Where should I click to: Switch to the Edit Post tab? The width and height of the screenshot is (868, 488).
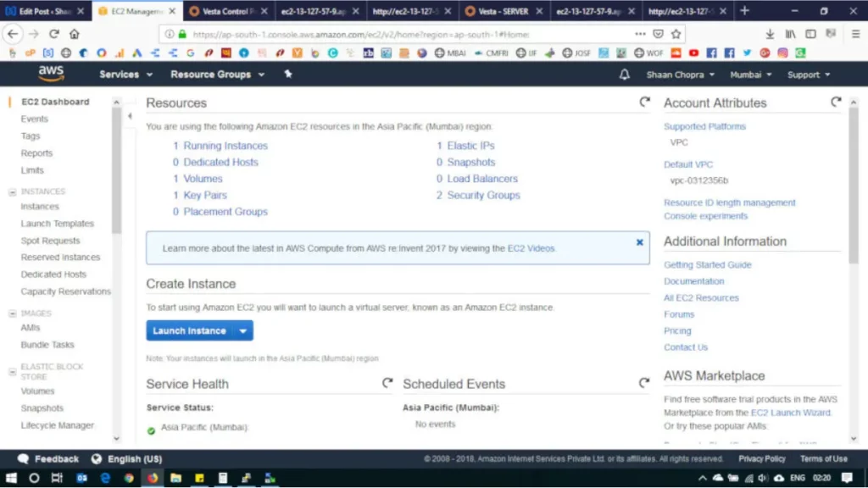coord(45,11)
